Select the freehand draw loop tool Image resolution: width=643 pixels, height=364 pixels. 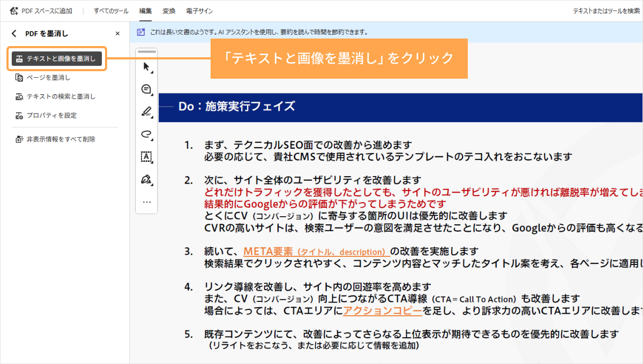tap(147, 134)
